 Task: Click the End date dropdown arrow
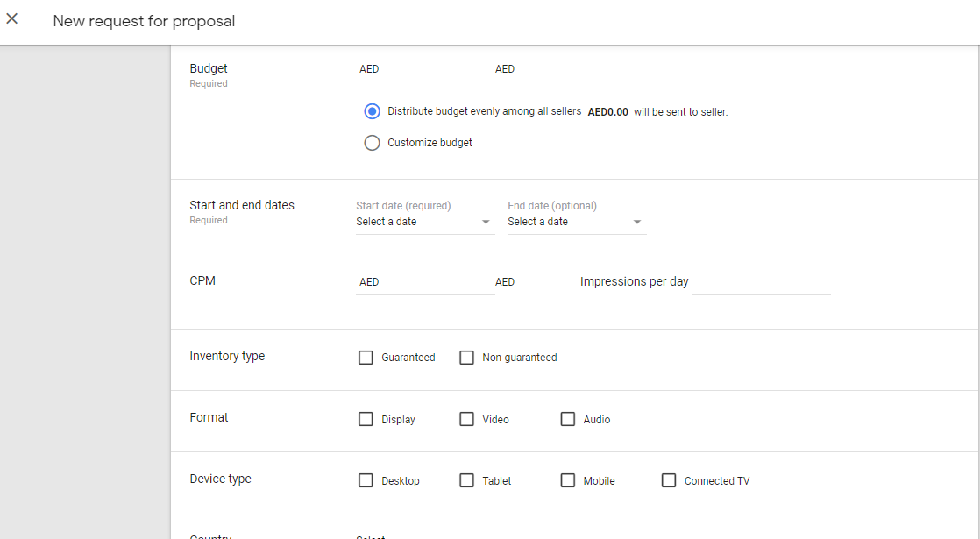[637, 223]
